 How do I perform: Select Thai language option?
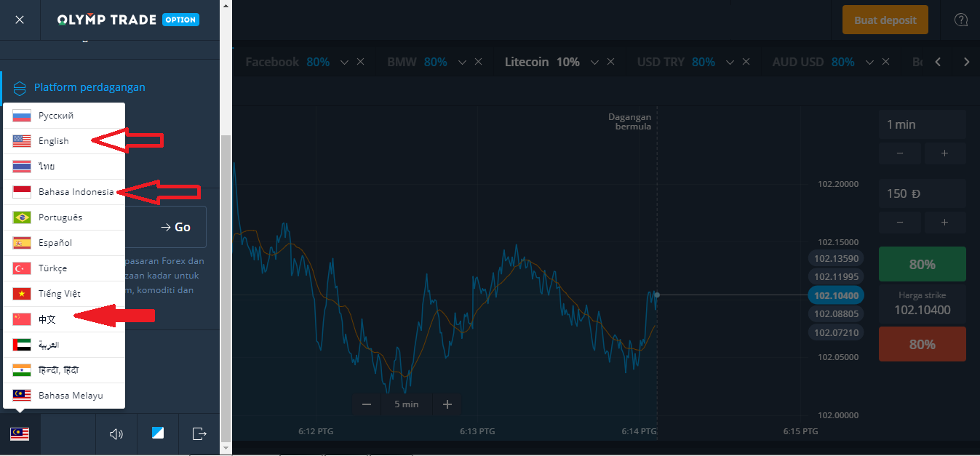coord(64,167)
